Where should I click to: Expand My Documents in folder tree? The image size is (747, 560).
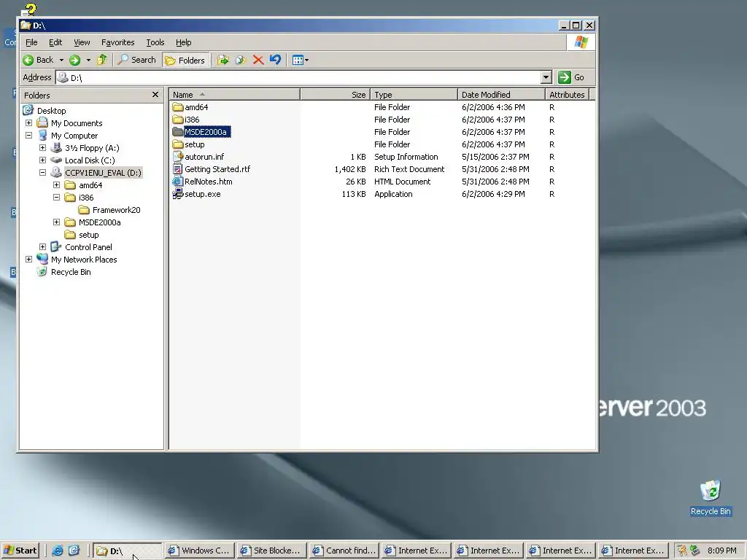28,122
